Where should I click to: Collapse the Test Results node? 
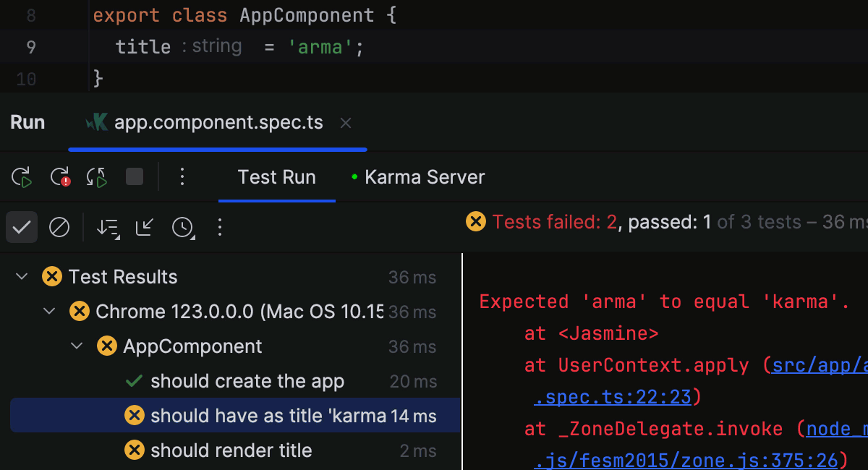tap(21, 276)
